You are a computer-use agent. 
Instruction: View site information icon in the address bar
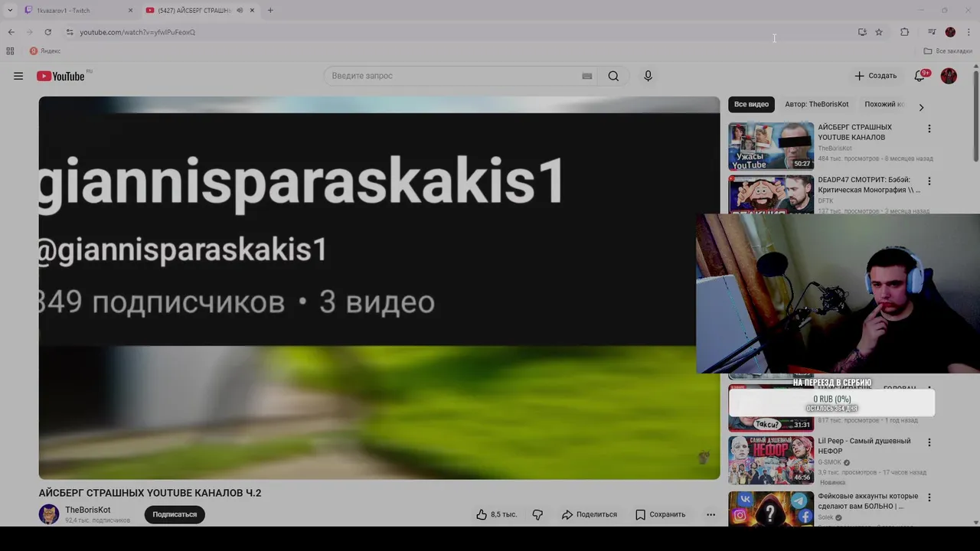click(70, 32)
